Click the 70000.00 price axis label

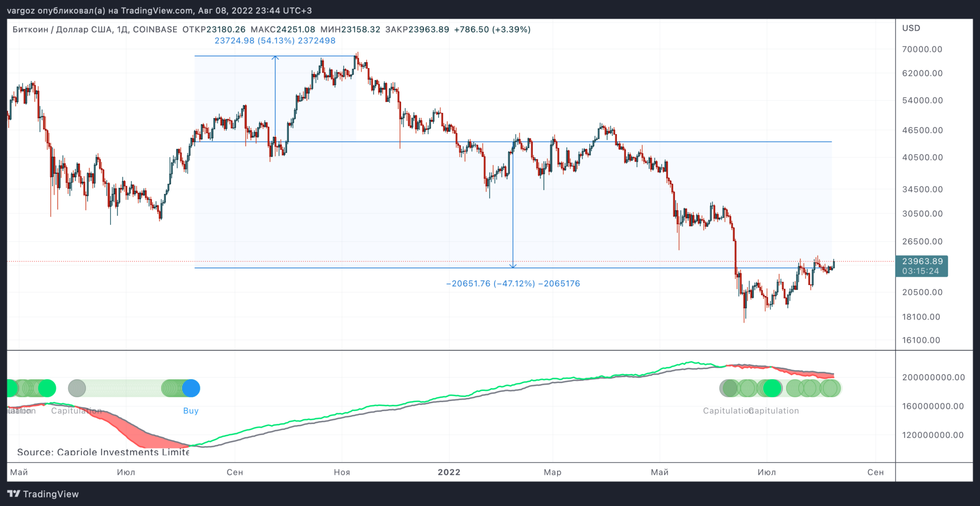point(922,49)
